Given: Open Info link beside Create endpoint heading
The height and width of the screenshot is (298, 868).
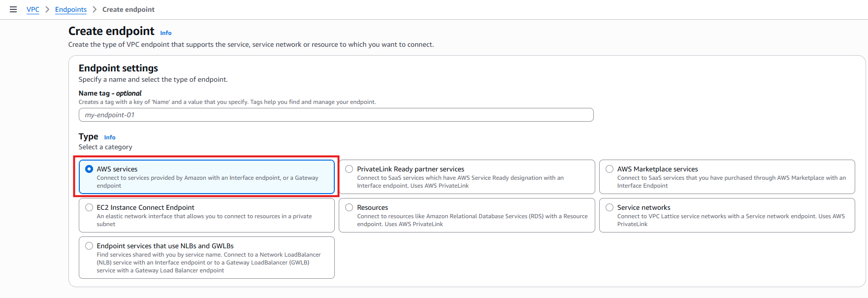Looking at the screenshot, I should click(x=166, y=33).
